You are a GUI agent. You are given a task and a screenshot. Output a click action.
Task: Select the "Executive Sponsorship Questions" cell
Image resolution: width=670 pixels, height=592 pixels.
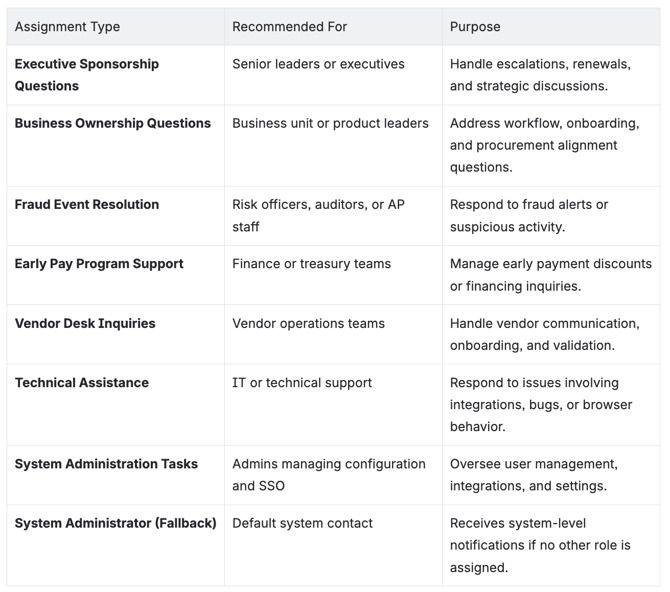coord(87,75)
